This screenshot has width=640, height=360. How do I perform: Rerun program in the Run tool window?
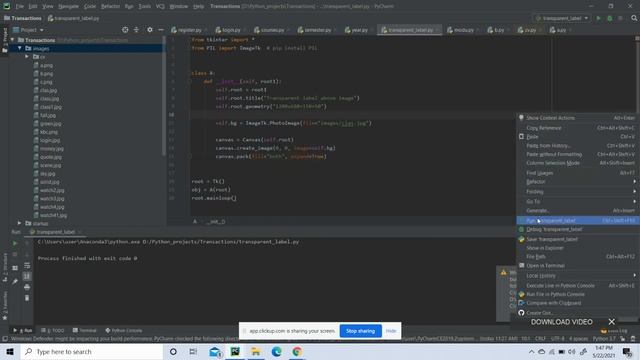point(15,243)
